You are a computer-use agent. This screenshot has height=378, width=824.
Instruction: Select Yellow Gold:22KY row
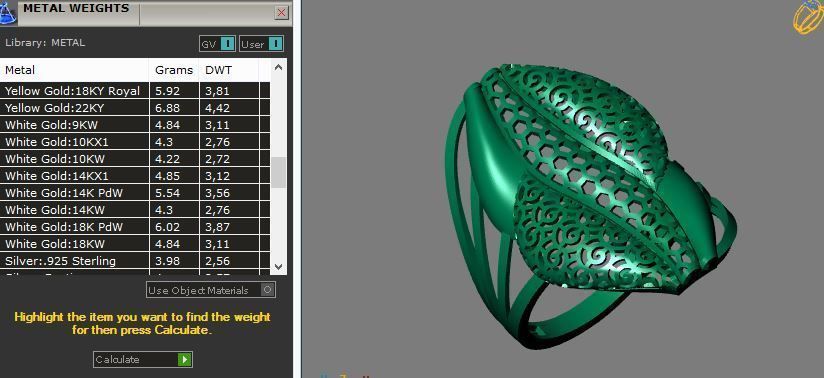(135, 108)
